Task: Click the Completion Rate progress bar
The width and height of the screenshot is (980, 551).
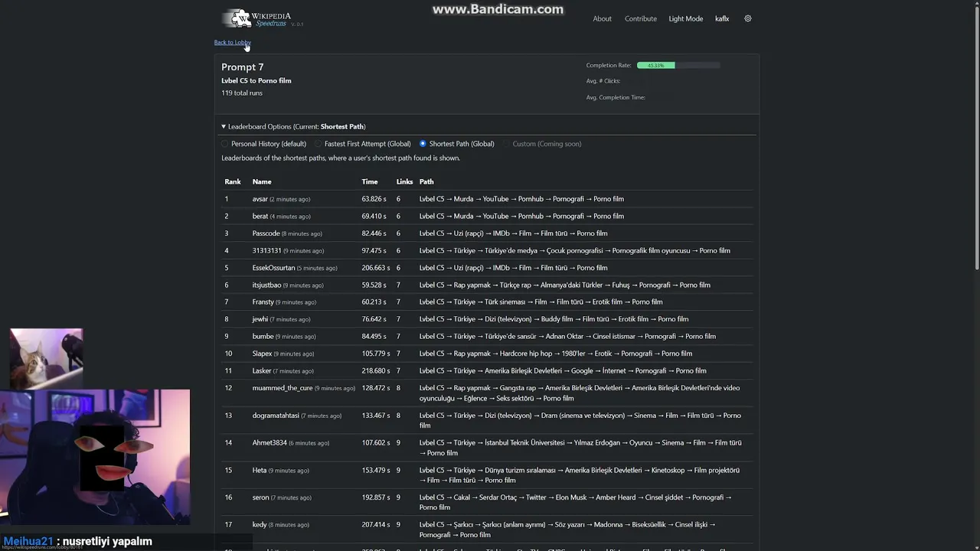Action: (678, 65)
